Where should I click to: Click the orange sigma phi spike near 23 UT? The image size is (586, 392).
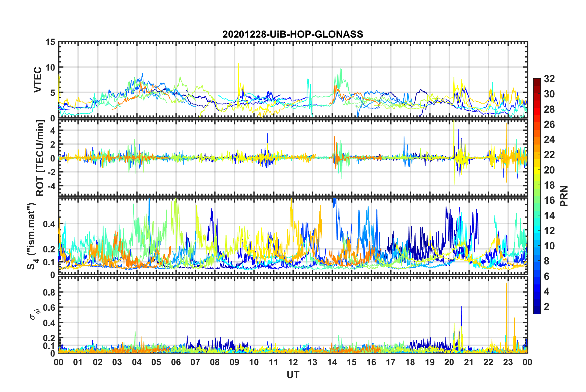click(x=507, y=317)
